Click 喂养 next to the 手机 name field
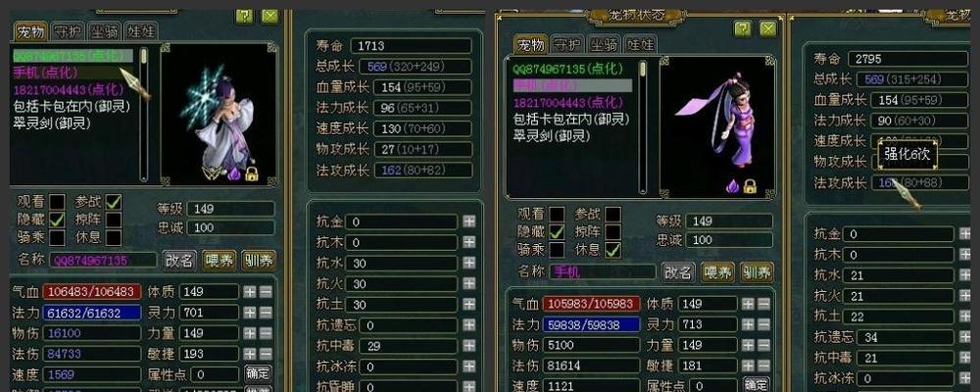This screenshot has width=980, height=392. tap(717, 272)
